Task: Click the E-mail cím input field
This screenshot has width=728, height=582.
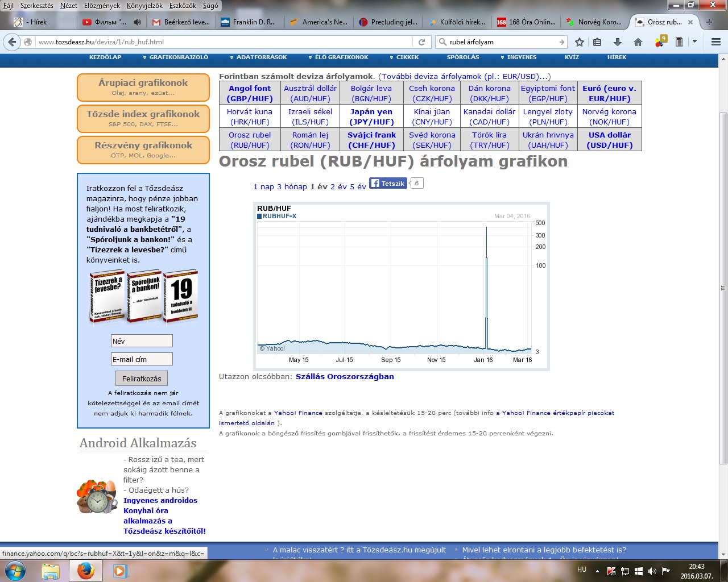Action: pyautogui.click(x=142, y=359)
